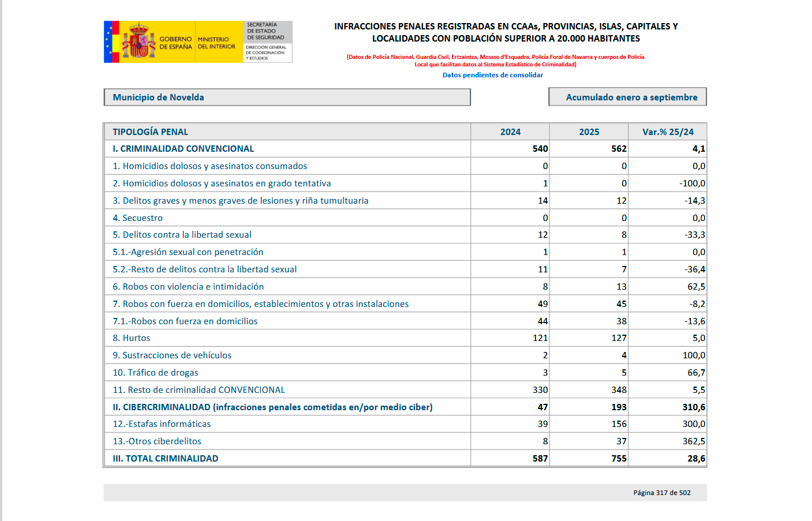Click the Spanish coat of arms emblem
812x521 pixels.
[139, 42]
